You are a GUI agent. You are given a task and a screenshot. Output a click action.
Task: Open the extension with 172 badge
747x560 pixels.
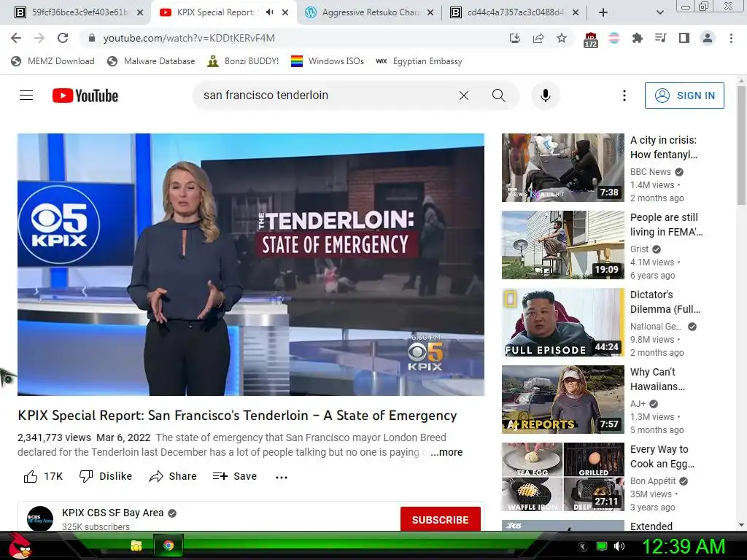(x=591, y=39)
